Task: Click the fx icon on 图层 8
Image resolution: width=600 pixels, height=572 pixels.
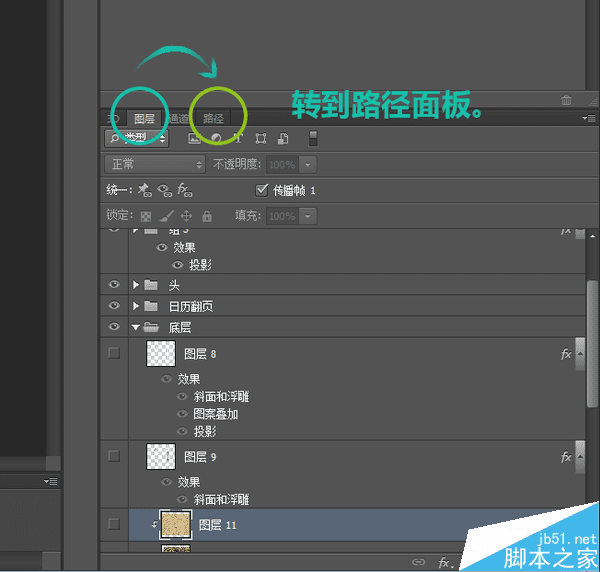Action: [566, 354]
